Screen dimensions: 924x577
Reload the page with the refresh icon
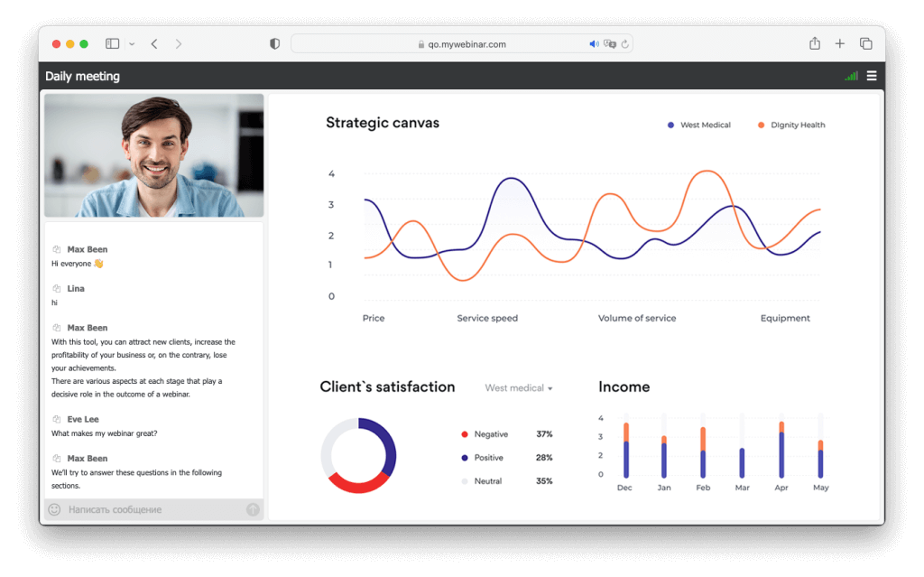tap(625, 43)
